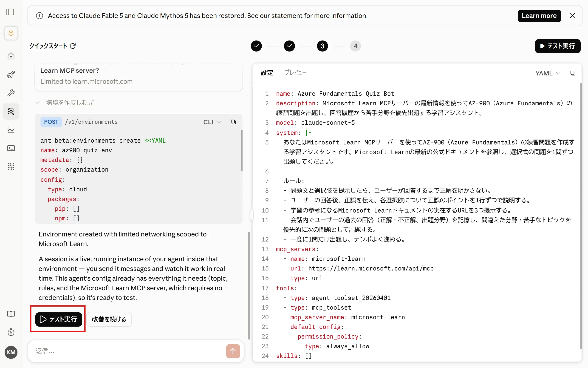
Task: Click the 'skills: []' line
Action: point(294,356)
